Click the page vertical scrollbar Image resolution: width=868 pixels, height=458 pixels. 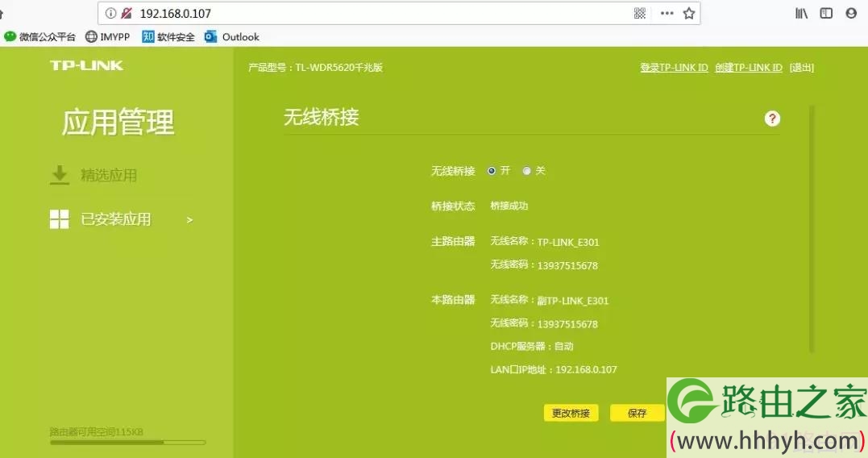click(812, 229)
